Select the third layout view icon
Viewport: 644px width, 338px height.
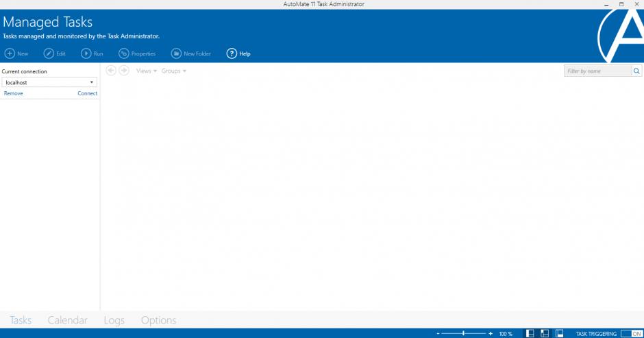(x=560, y=333)
